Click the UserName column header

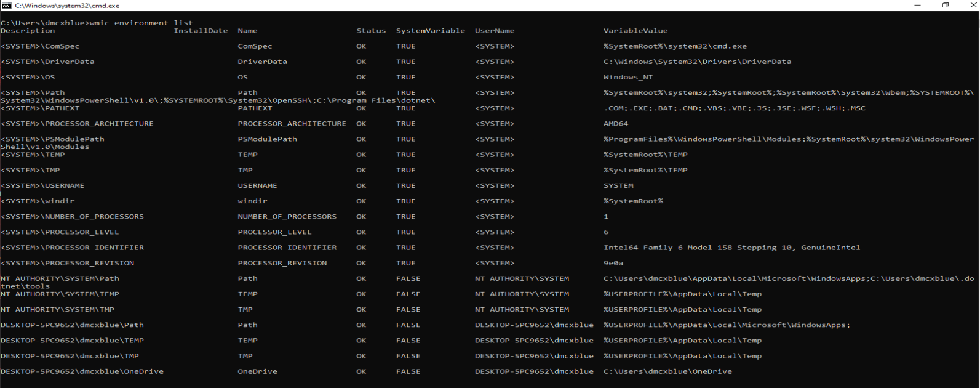[x=494, y=31]
